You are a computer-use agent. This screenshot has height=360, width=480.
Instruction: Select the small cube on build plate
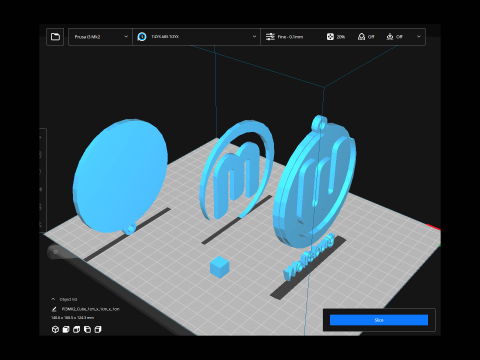click(220, 267)
